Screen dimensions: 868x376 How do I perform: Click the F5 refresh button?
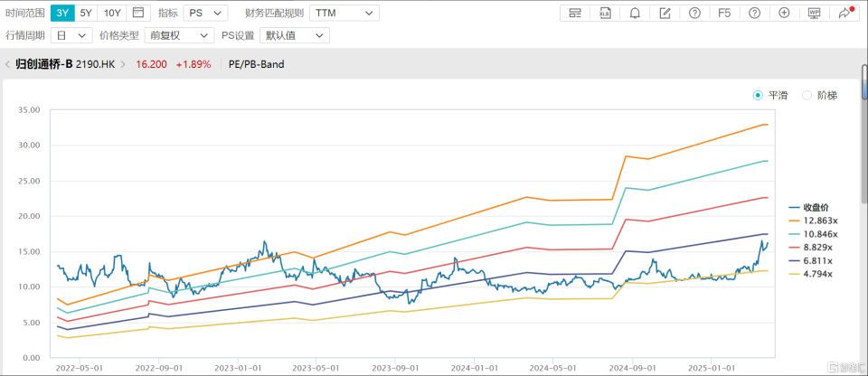tap(724, 14)
